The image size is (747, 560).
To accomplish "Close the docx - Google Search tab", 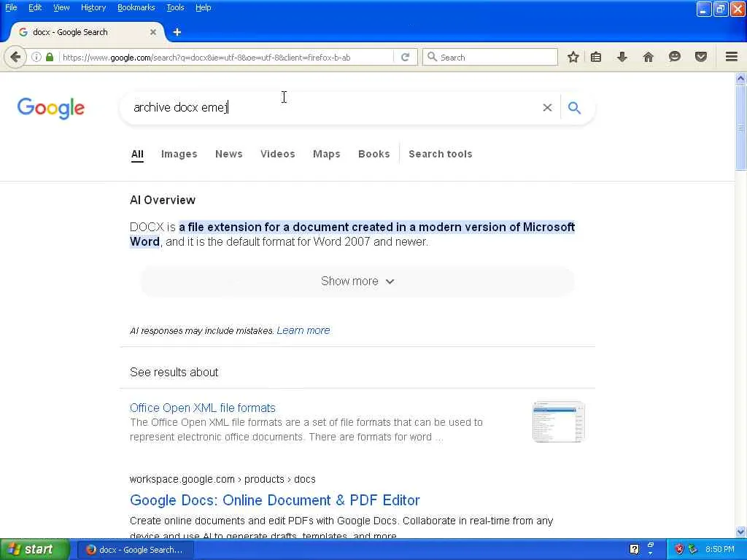I will (x=153, y=32).
